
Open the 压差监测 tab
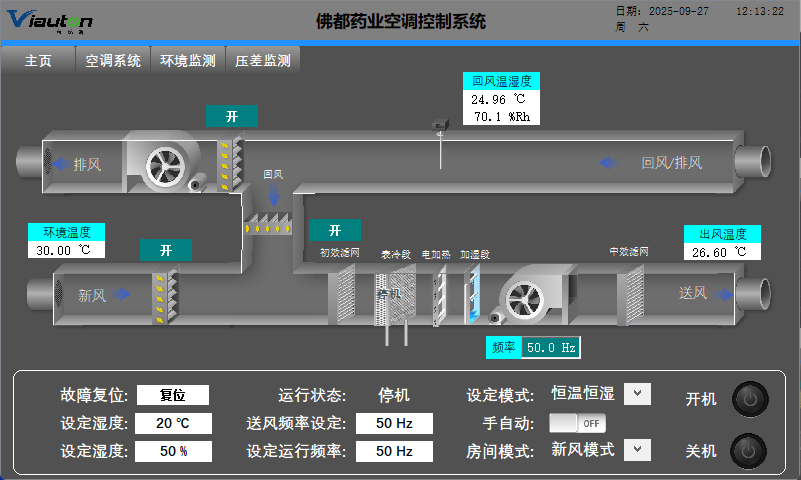tap(263, 60)
